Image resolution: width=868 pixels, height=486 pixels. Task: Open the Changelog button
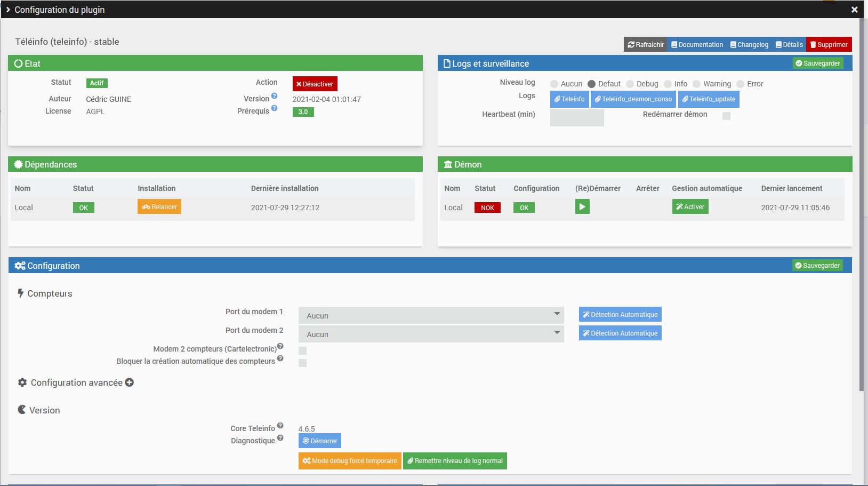pyautogui.click(x=749, y=45)
